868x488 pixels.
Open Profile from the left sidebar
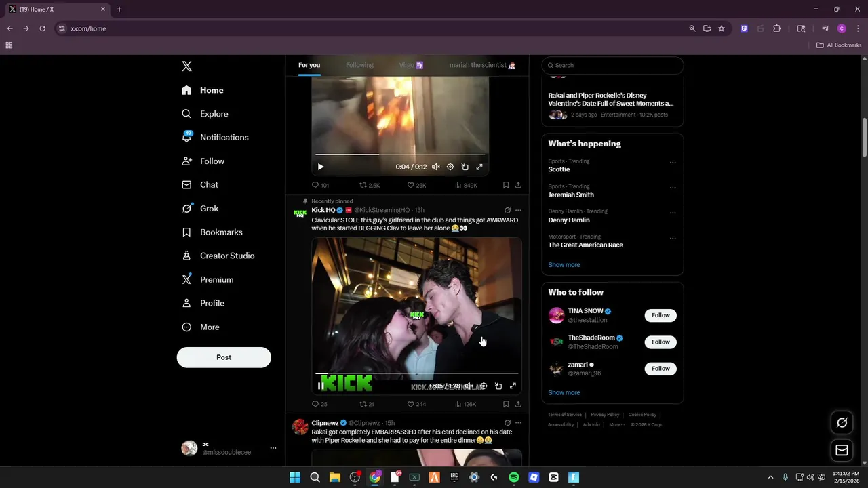(203, 303)
